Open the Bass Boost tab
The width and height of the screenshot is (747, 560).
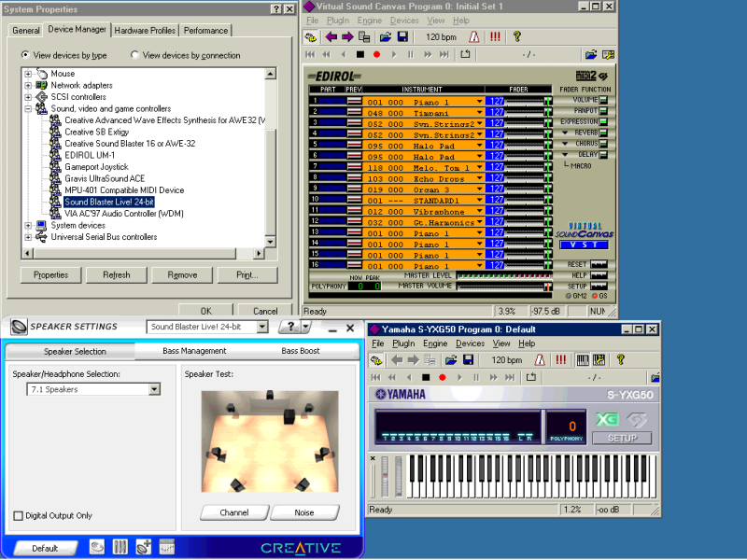301,351
